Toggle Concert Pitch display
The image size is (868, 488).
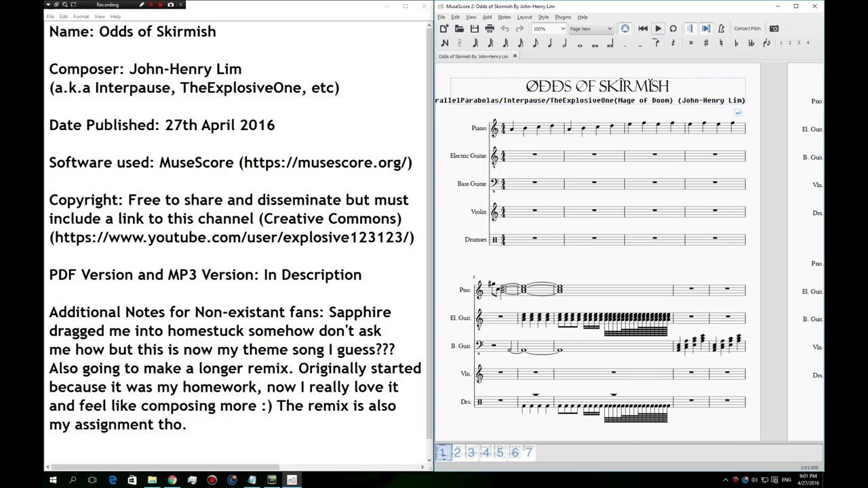pos(747,28)
